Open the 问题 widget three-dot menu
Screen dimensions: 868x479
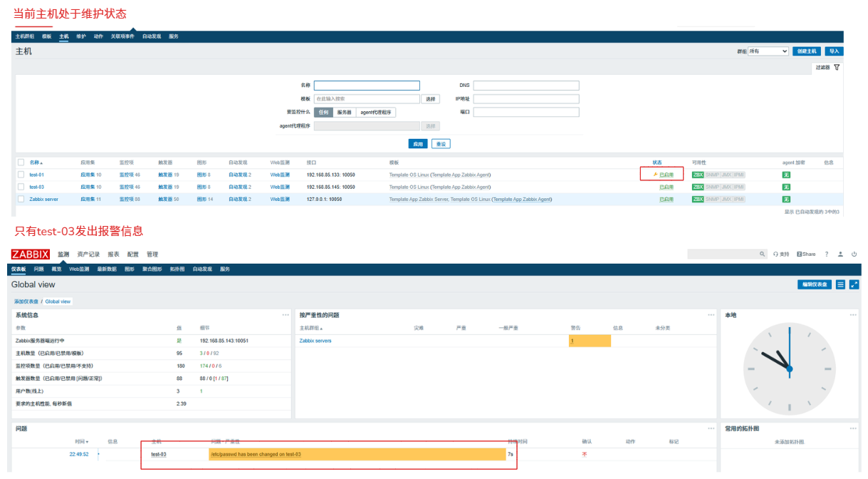[x=711, y=428]
